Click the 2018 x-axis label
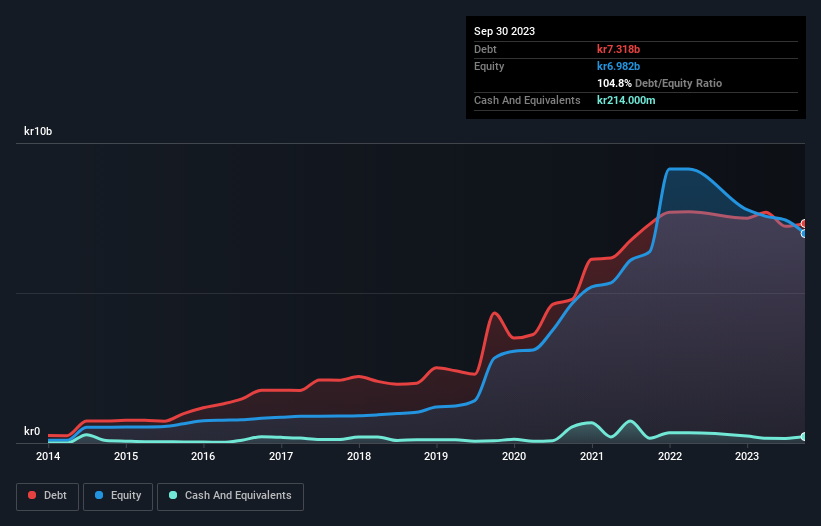The width and height of the screenshot is (821, 526). [x=359, y=456]
